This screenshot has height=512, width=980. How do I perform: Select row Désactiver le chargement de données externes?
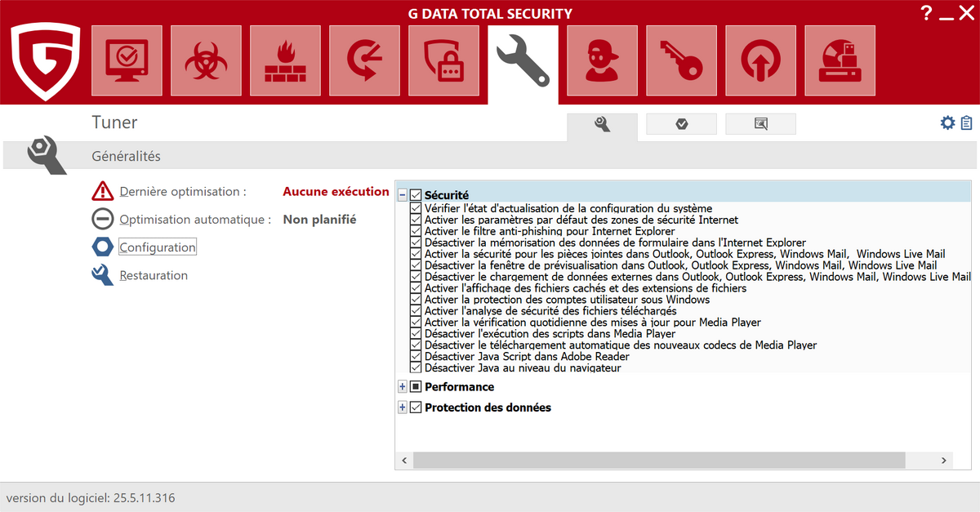pos(697,278)
